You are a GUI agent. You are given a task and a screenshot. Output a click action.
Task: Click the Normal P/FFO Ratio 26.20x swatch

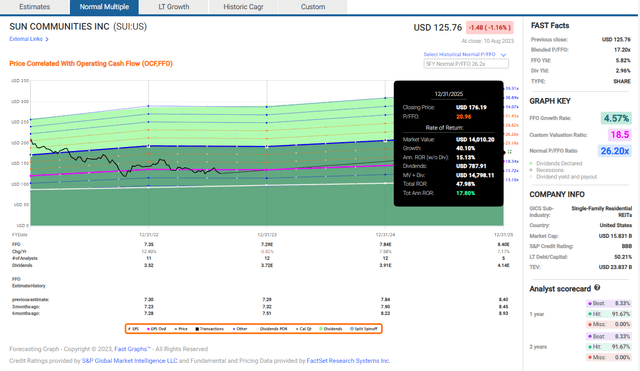pyautogui.click(x=614, y=151)
